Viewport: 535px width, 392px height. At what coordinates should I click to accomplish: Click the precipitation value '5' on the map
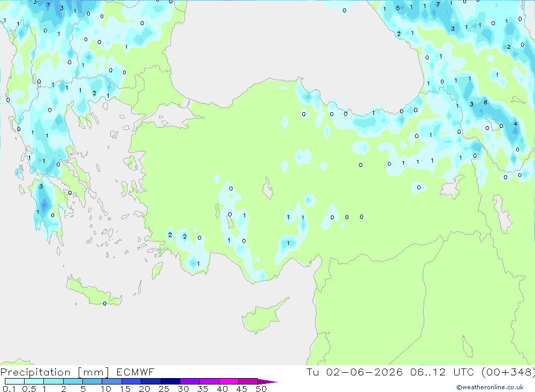tap(398, 8)
